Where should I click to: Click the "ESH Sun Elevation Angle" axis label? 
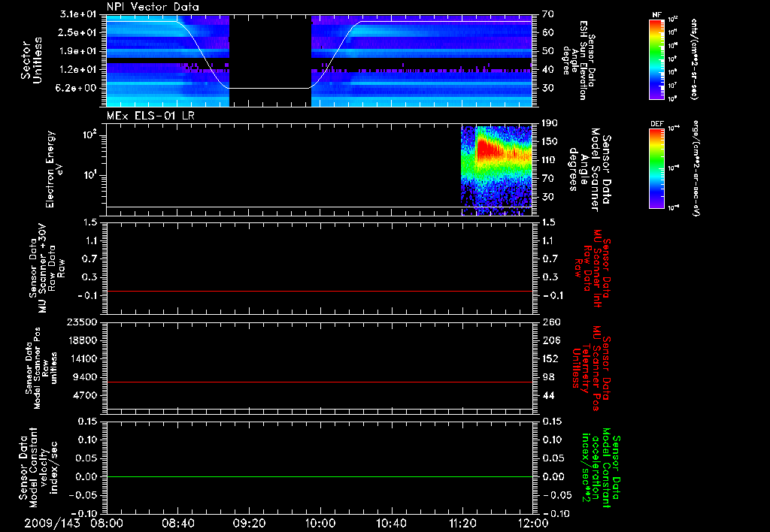tap(578, 60)
